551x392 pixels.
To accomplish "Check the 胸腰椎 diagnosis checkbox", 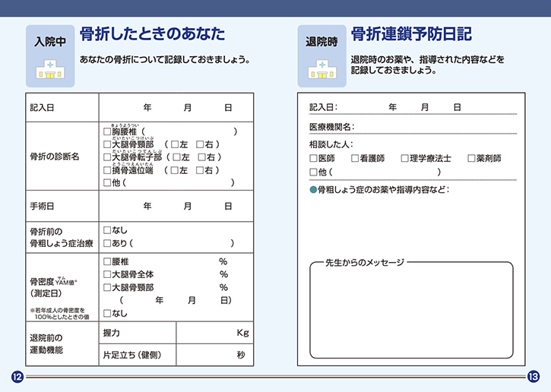I will (x=107, y=131).
